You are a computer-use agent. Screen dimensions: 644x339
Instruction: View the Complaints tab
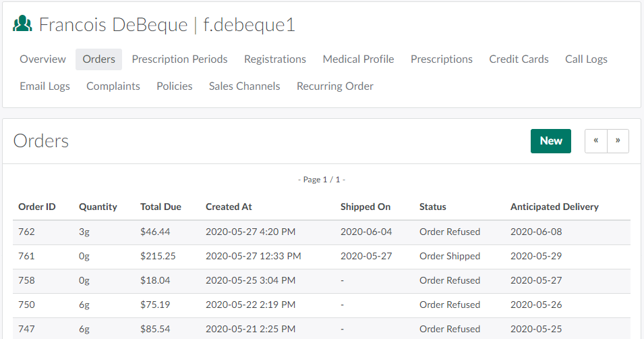113,86
